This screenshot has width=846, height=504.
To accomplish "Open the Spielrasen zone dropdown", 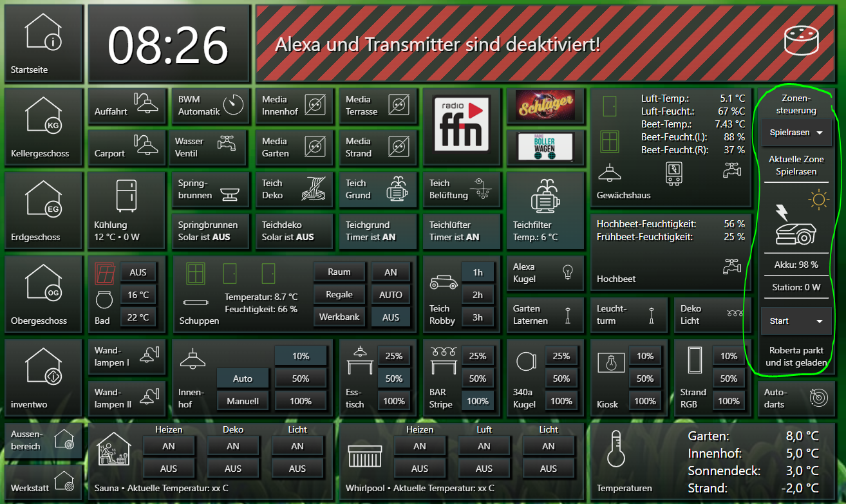I will point(796,133).
